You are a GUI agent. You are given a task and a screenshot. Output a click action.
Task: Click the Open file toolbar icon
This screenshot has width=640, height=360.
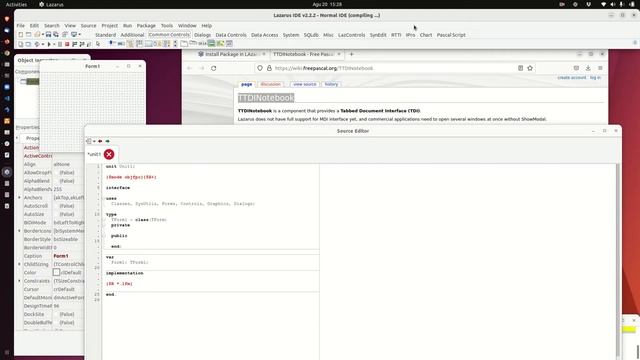(37, 35)
